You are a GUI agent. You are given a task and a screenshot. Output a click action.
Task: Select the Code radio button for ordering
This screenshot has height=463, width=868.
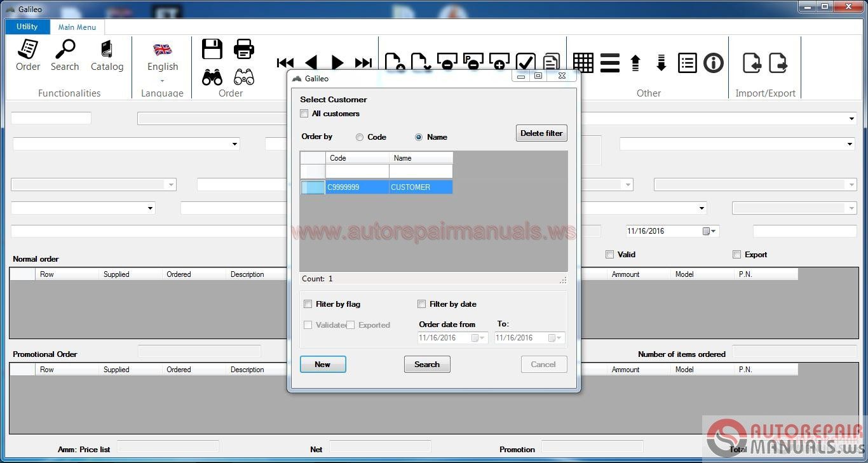click(x=360, y=137)
